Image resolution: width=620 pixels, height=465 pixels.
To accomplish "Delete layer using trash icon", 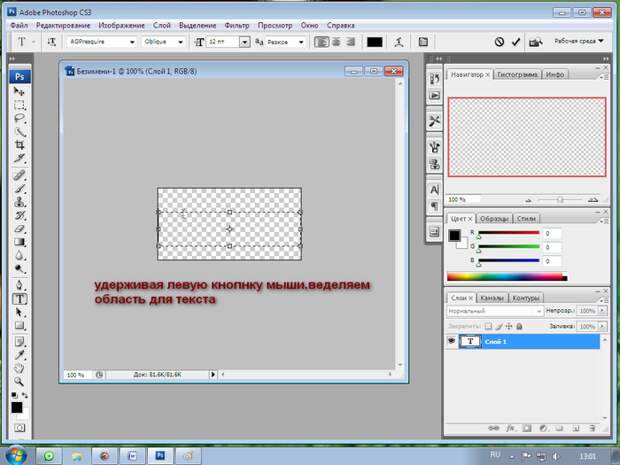I will tap(592, 428).
